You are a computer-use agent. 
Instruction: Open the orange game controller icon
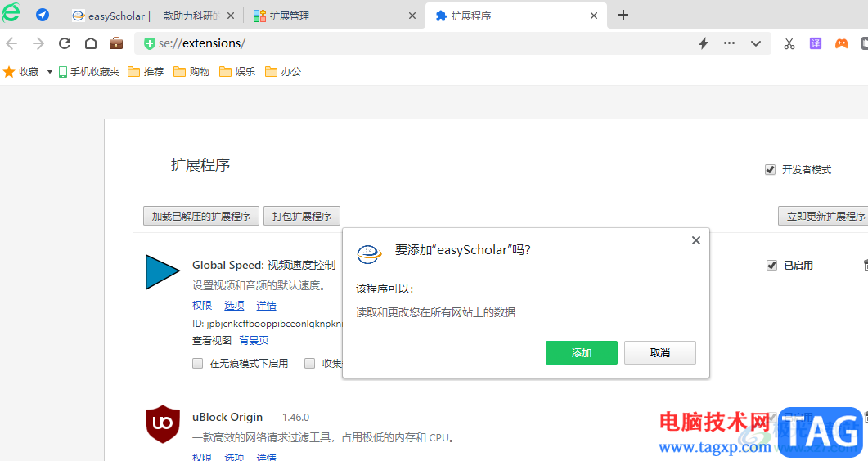(x=842, y=43)
